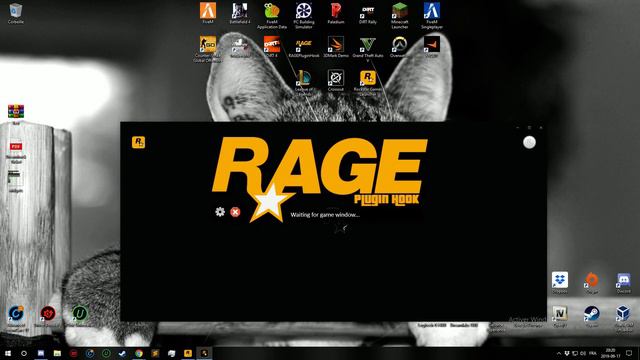Open the Recycle Bin (Corbeille)
The width and height of the screenshot is (640, 360).
(16, 13)
